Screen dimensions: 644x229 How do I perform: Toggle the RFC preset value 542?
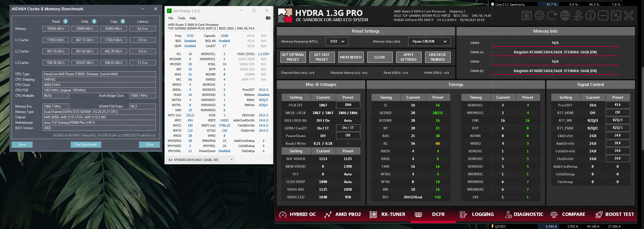(x=438, y=197)
